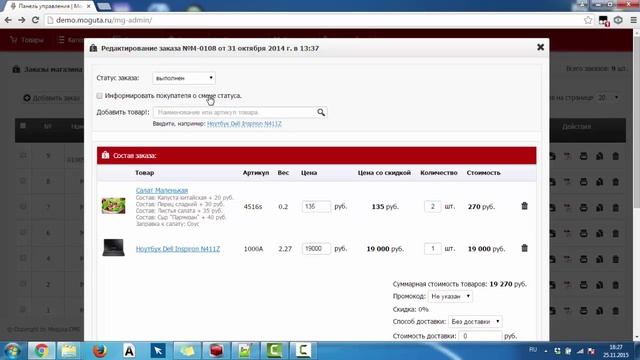Screen dimensions: 640x360
Task: Click the Стоимость доставки field
Action: coord(480,336)
